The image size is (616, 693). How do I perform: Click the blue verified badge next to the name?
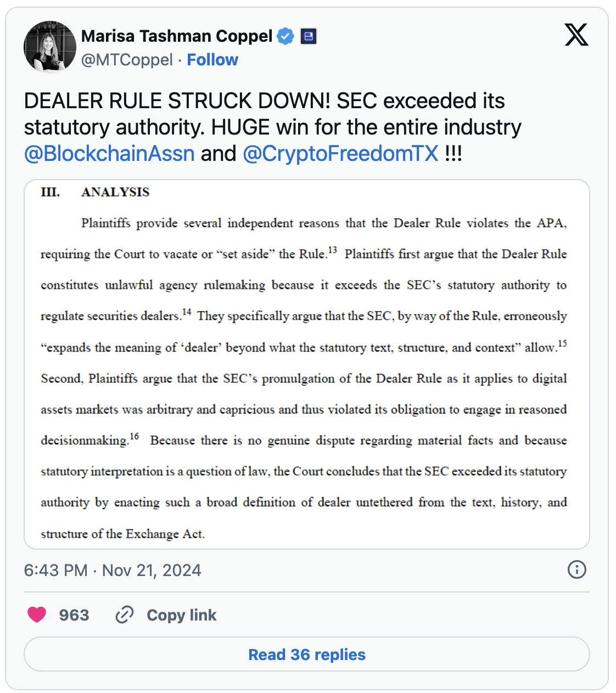(284, 35)
